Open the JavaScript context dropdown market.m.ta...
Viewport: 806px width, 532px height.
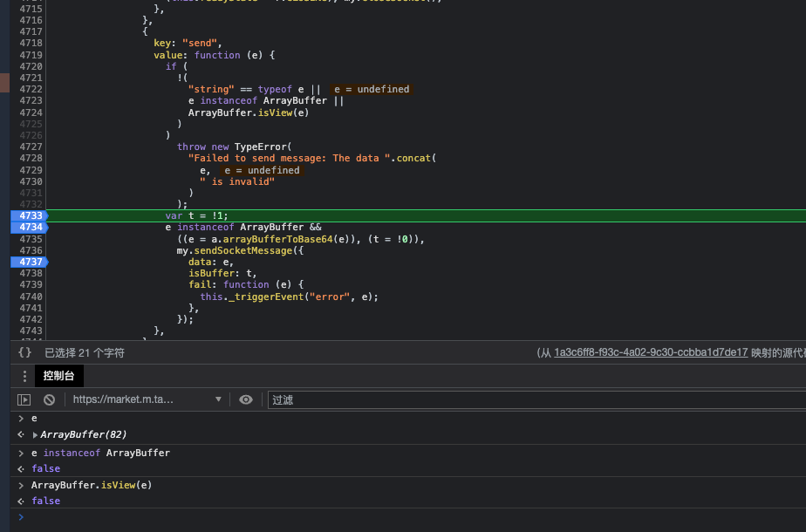point(147,399)
